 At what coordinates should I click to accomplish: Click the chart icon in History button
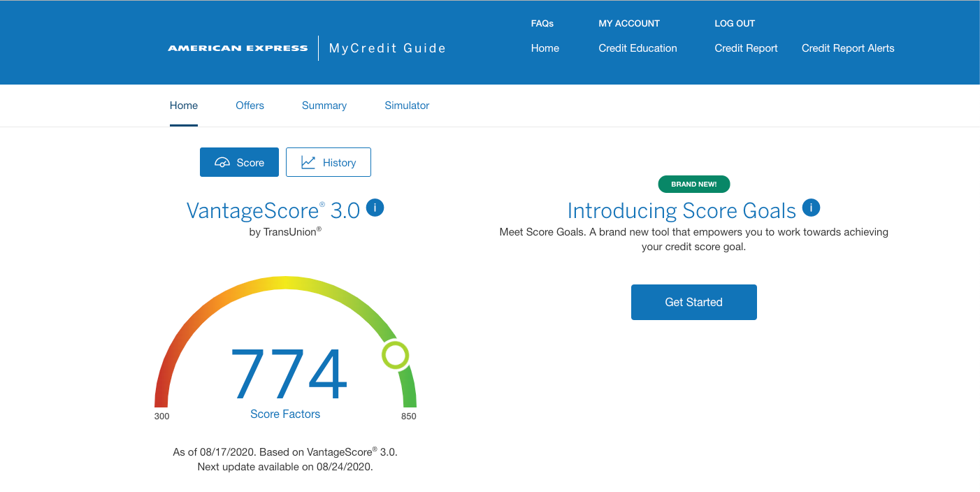tap(308, 163)
